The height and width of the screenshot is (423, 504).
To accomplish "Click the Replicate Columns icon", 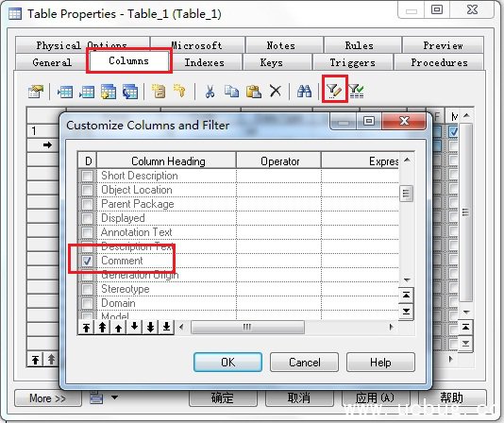I will pos(130,92).
